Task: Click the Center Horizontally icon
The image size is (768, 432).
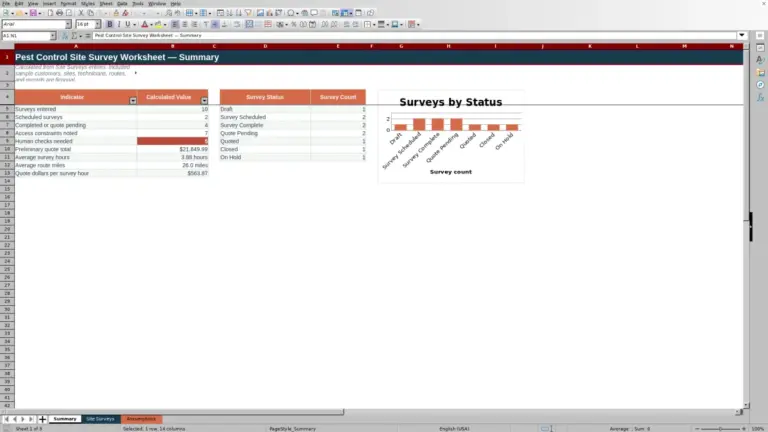Action: tap(185, 24)
